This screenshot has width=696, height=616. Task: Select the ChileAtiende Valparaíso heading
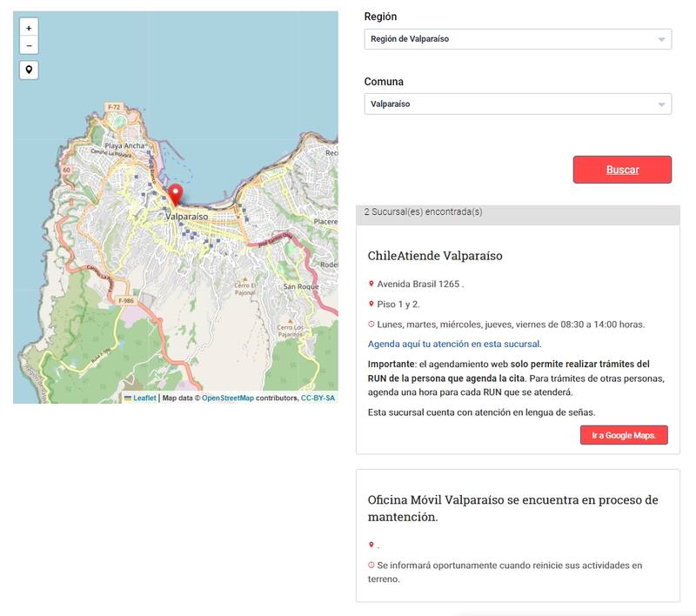click(x=435, y=256)
